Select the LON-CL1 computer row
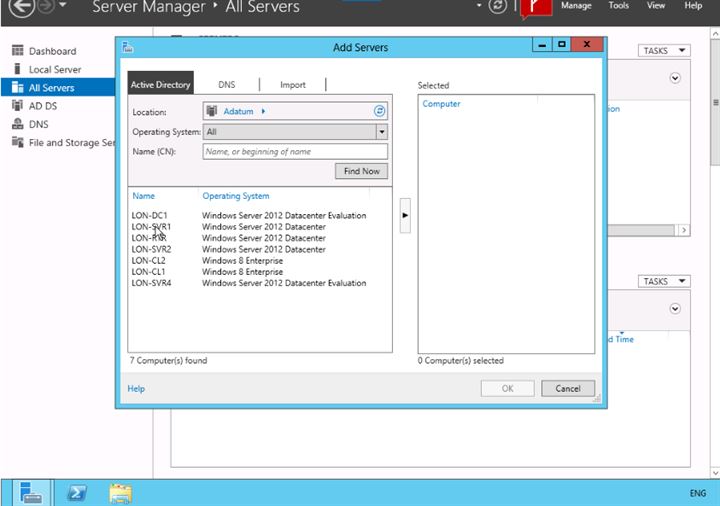This screenshot has height=506, width=720. (x=207, y=272)
